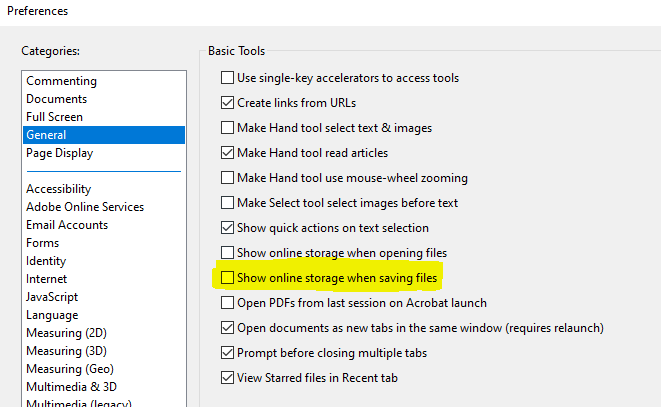The image size is (661, 407).
Task: Choose the Full Screen category
Action: (54, 117)
